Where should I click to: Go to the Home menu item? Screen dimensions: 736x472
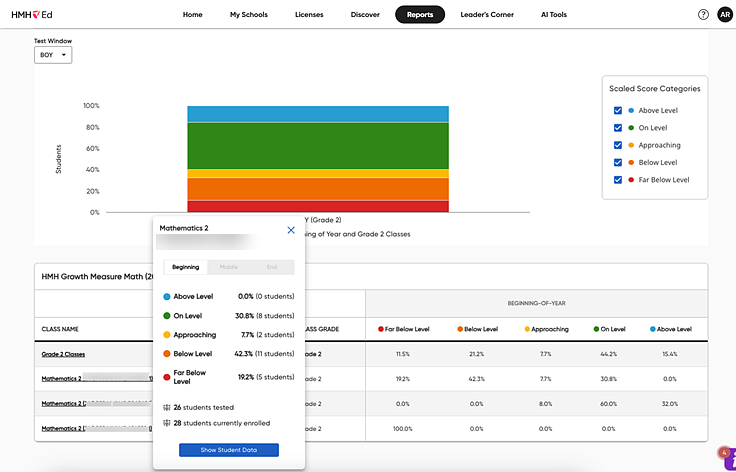[192, 15]
